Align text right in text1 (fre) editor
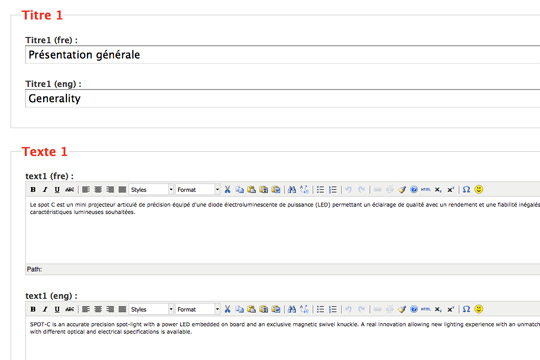 tap(110, 189)
